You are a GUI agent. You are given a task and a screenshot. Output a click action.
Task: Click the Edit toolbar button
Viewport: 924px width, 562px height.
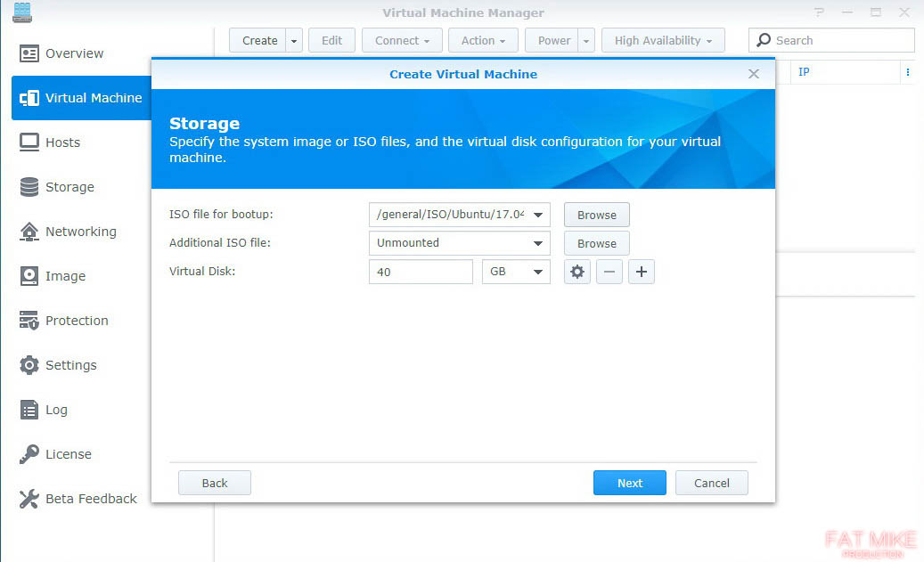(x=331, y=41)
